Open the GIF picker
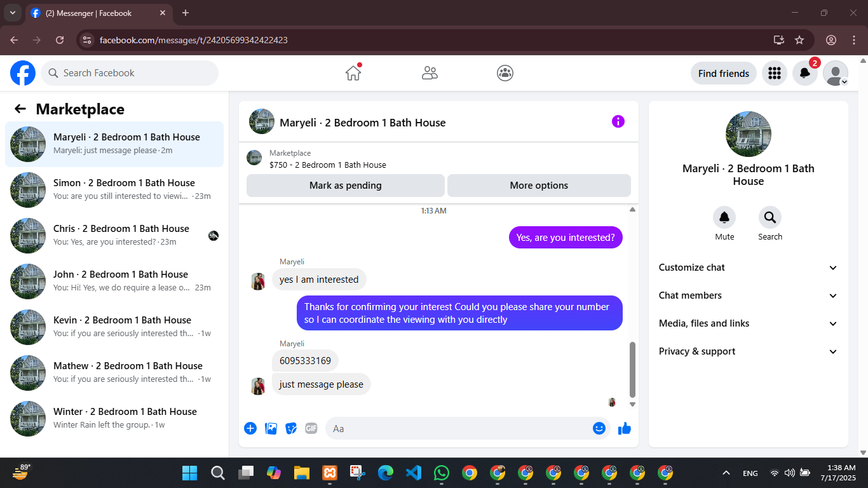The height and width of the screenshot is (488, 868). [311, 428]
